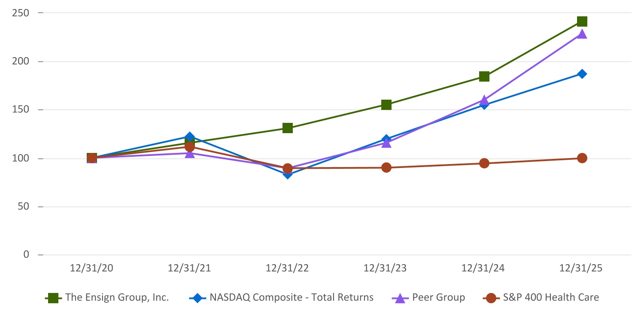Click Ensign Group square marker at 12/31/22
The width and height of the screenshot is (644, 317).
pos(288,128)
